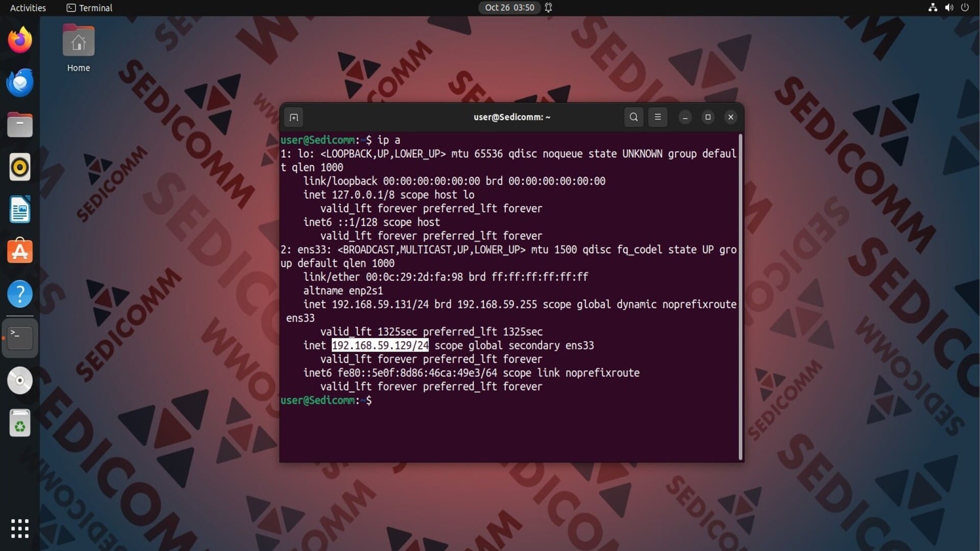Open LibreOffice Writer from dock

[x=20, y=210]
